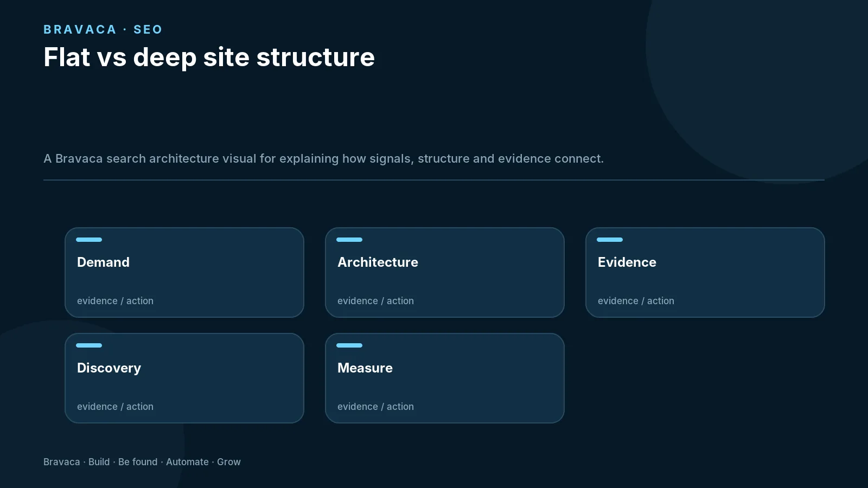Click the footer tagline 'Bravaca · Build · Be found'
868x488 pixels.
tap(100, 462)
